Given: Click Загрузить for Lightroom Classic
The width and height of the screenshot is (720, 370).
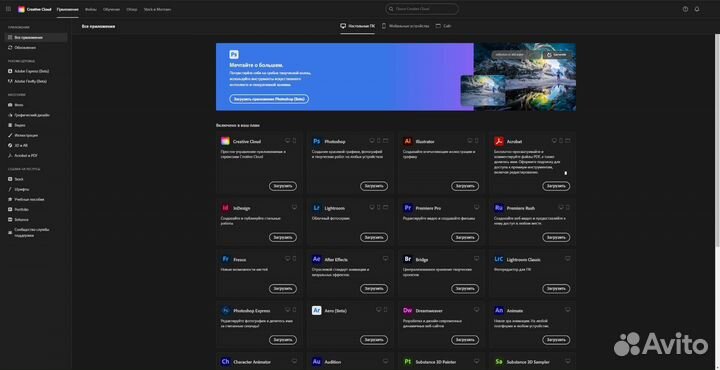Looking at the screenshot, I should (x=556, y=289).
